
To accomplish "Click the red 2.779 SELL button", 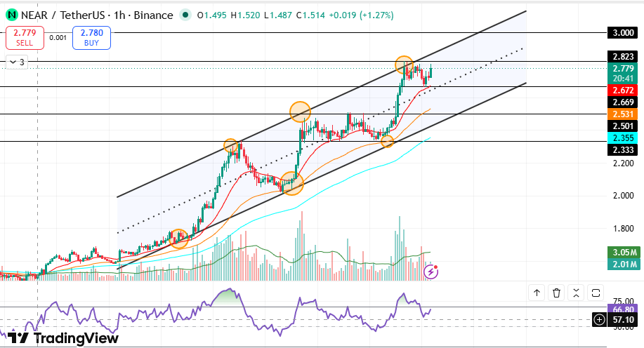I will 25,38.
